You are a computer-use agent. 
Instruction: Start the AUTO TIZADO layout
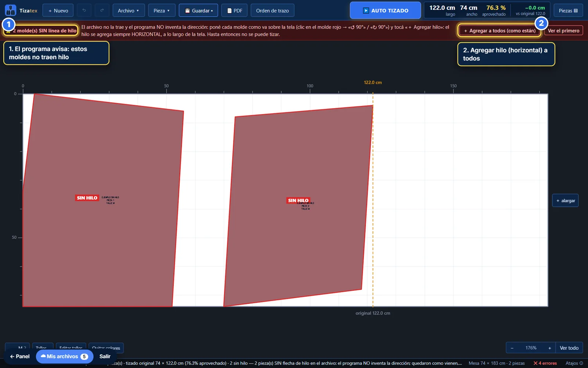pyautogui.click(x=385, y=10)
